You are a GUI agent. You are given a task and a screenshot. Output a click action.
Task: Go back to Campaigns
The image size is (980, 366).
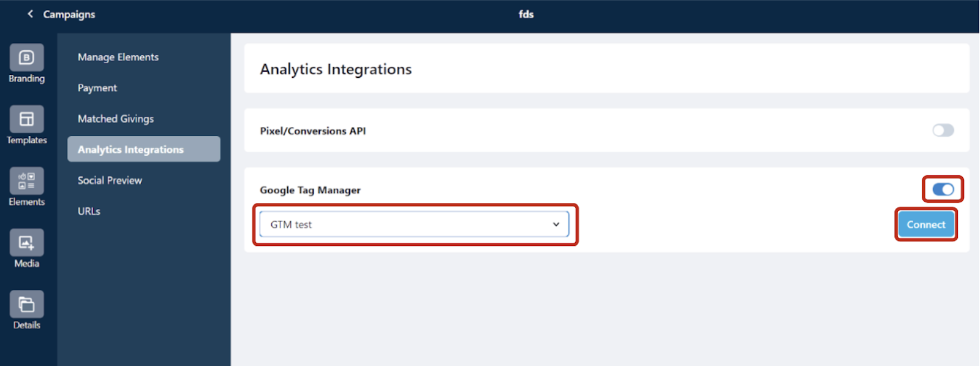61,14
